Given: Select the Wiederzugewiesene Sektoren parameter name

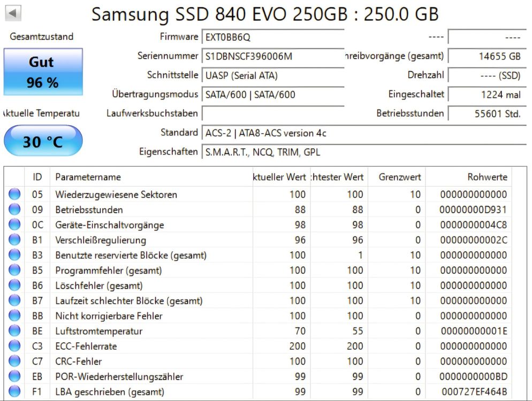Looking at the screenshot, I should pyautogui.click(x=116, y=195).
